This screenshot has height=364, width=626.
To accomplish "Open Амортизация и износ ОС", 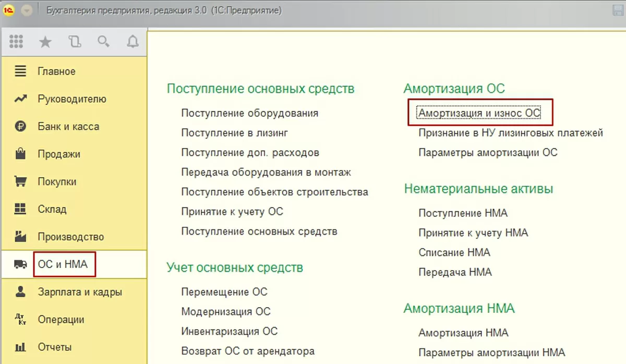I will pos(479,113).
